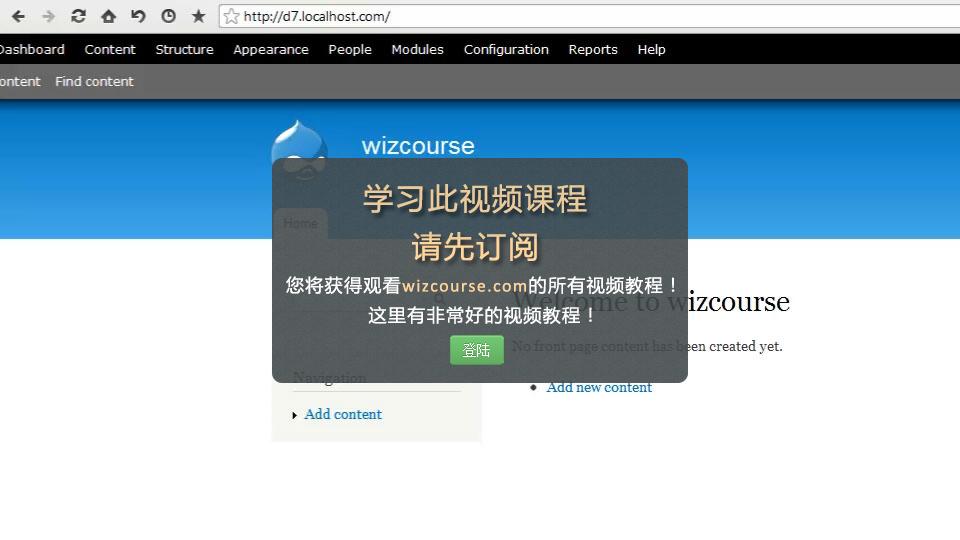Open the People admin menu
Screen dimensions: 960x540
click(x=350, y=50)
